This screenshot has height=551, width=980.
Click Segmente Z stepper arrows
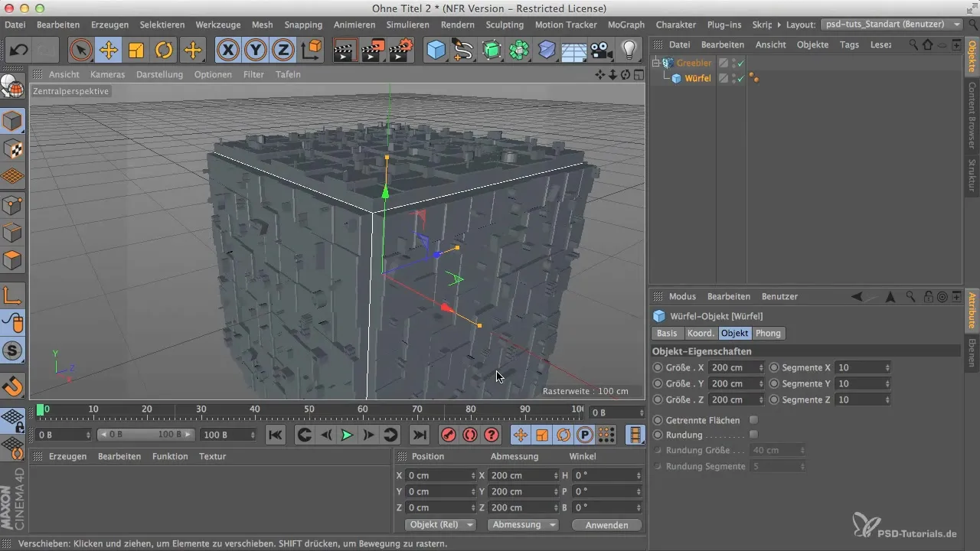887,399
